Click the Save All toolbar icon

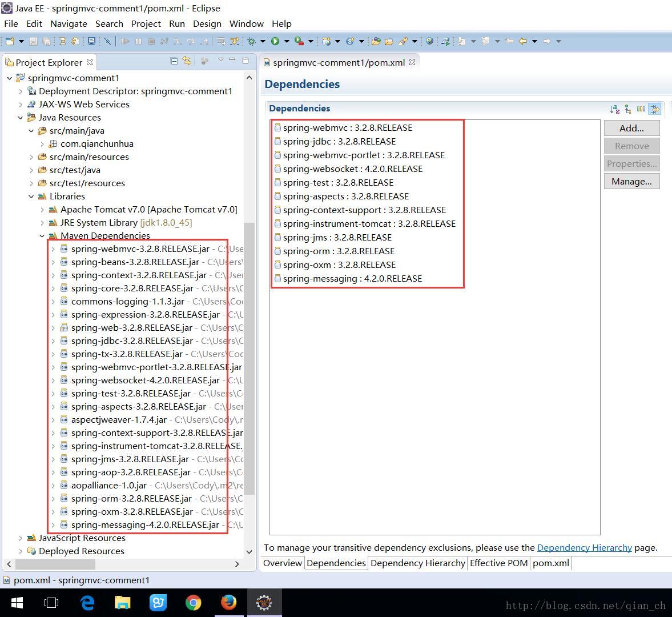click(46, 41)
